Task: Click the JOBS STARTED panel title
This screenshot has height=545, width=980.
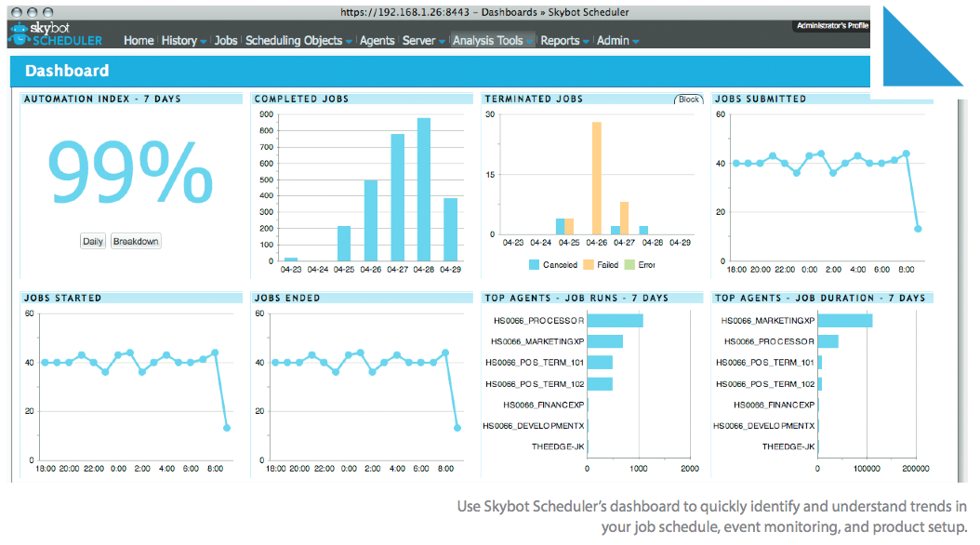Action: [62, 299]
